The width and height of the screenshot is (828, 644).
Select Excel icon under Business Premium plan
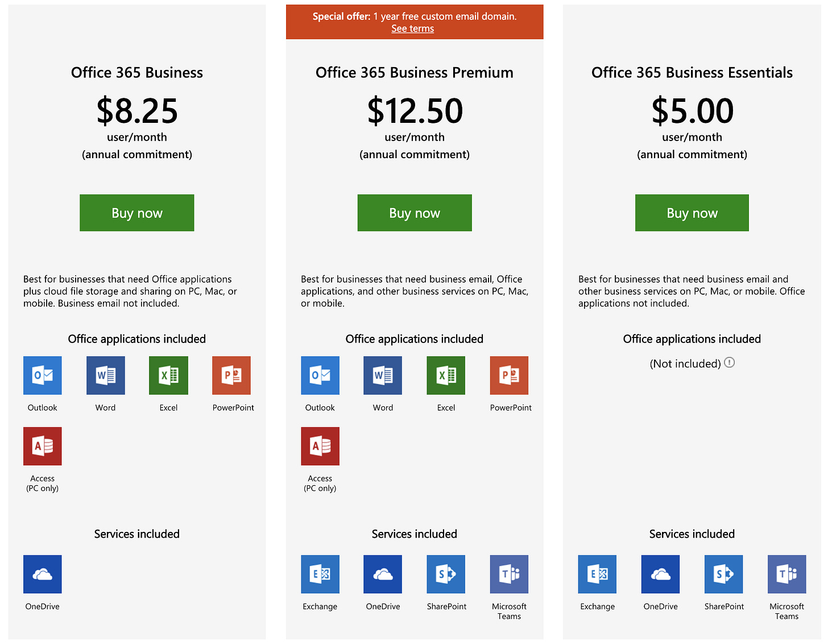point(446,375)
